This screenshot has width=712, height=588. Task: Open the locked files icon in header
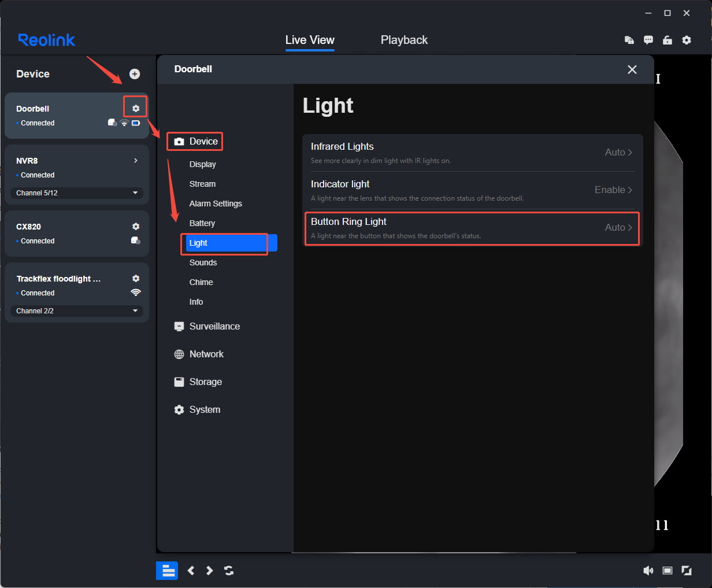point(629,40)
